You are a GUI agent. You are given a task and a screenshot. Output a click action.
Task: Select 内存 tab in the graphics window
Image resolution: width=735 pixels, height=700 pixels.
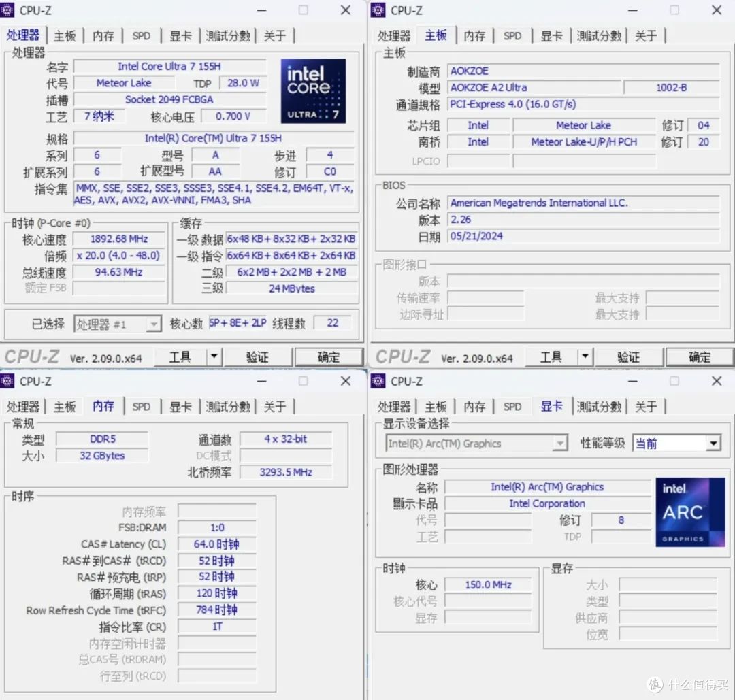pyautogui.click(x=474, y=407)
